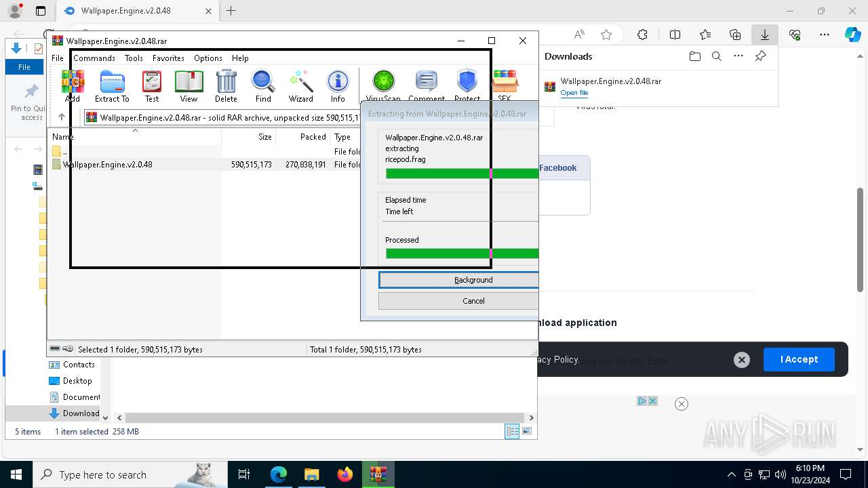Click the SFX toolbar icon
This screenshot has height=488, width=868.
point(504,86)
